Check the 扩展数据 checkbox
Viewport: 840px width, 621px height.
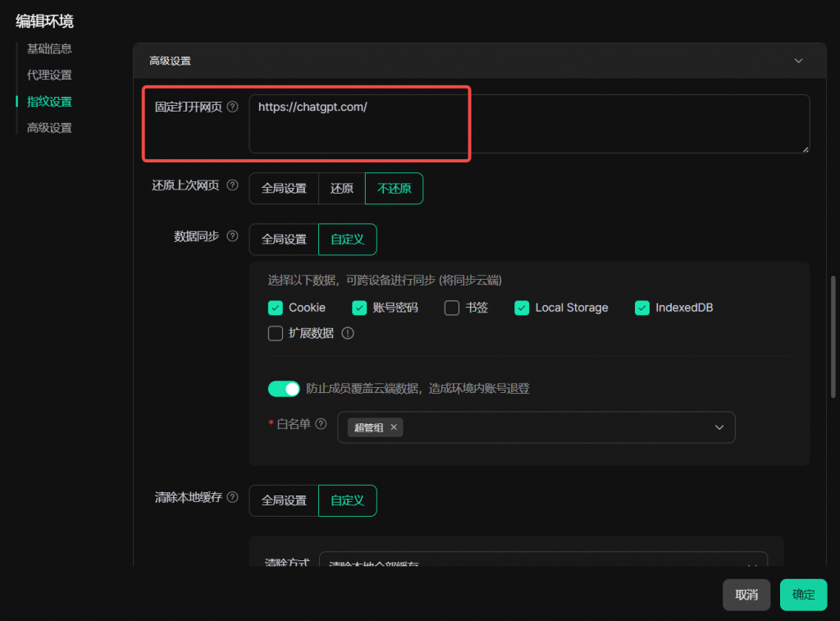[x=276, y=333]
